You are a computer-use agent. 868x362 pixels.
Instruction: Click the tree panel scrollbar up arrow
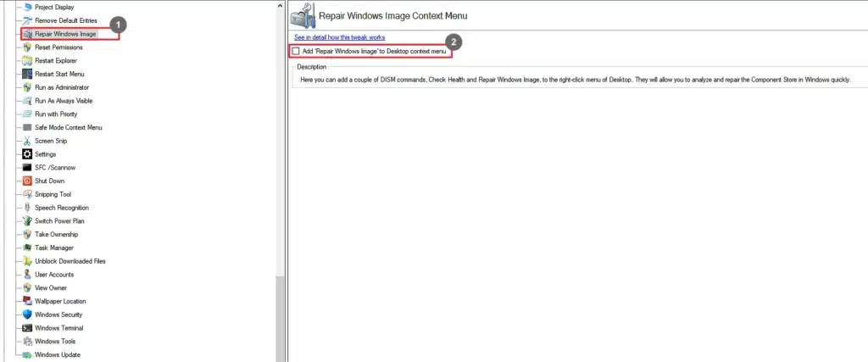click(x=280, y=4)
